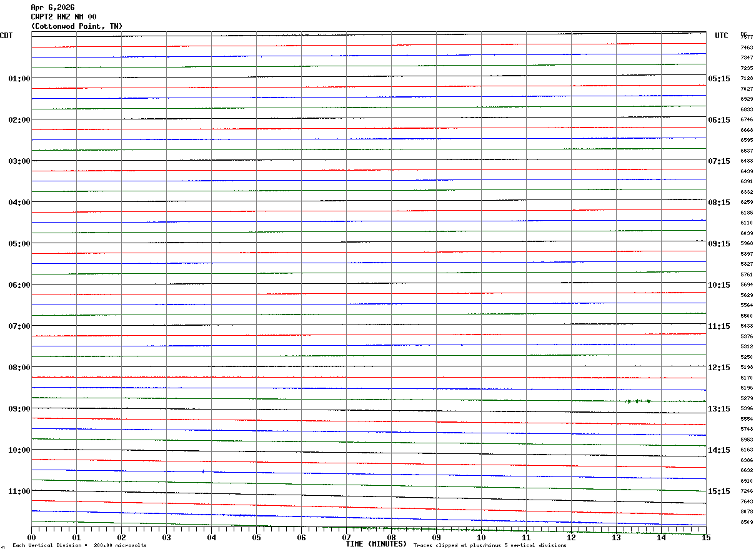The width and height of the screenshot is (756, 554).
Task: Click the 'UTC' timezone label
Action: 722,36
